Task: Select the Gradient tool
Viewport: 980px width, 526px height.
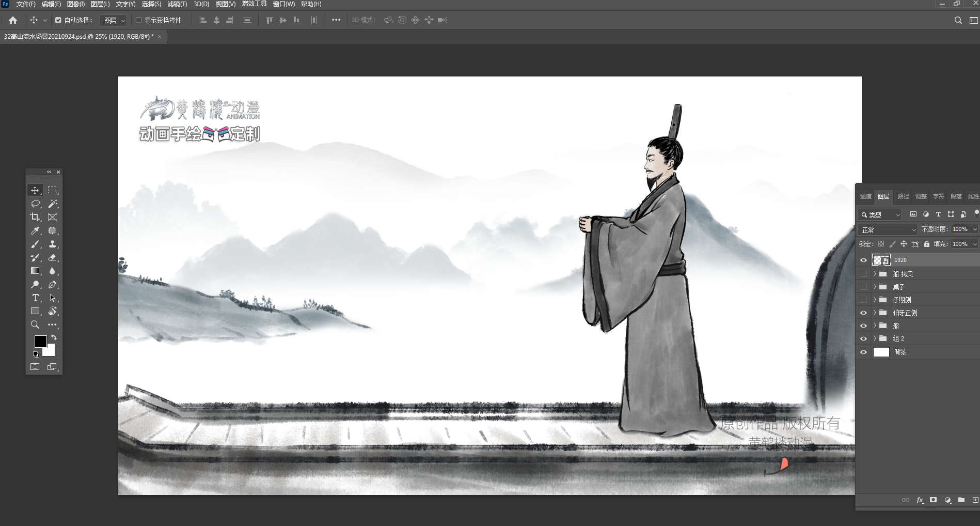Action: pyautogui.click(x=35, y=271)
